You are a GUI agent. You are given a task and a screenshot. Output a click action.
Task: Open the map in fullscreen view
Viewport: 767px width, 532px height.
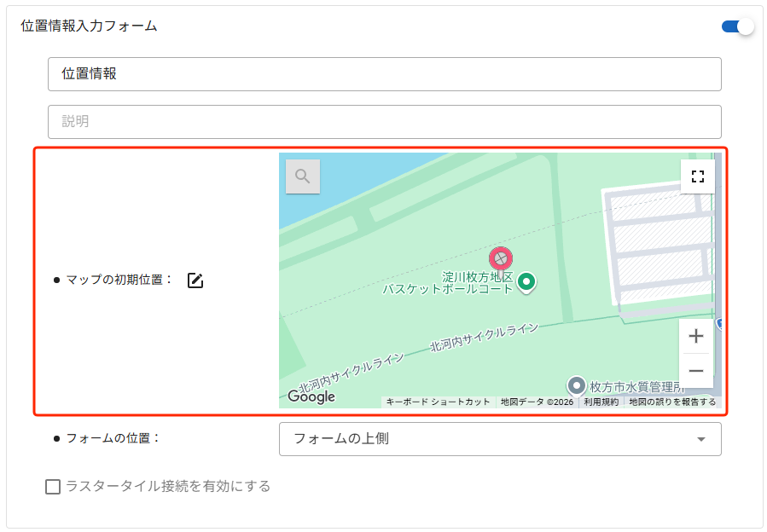(x=698, y=176)
